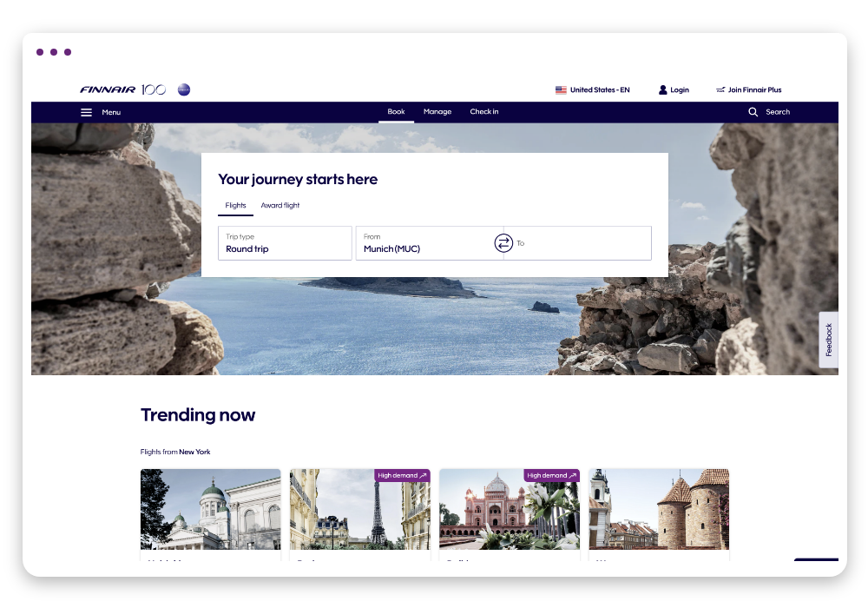This screenshot has height=608, width=868.
Task: Click the United States flag icon
Action: tap(561, 89)
